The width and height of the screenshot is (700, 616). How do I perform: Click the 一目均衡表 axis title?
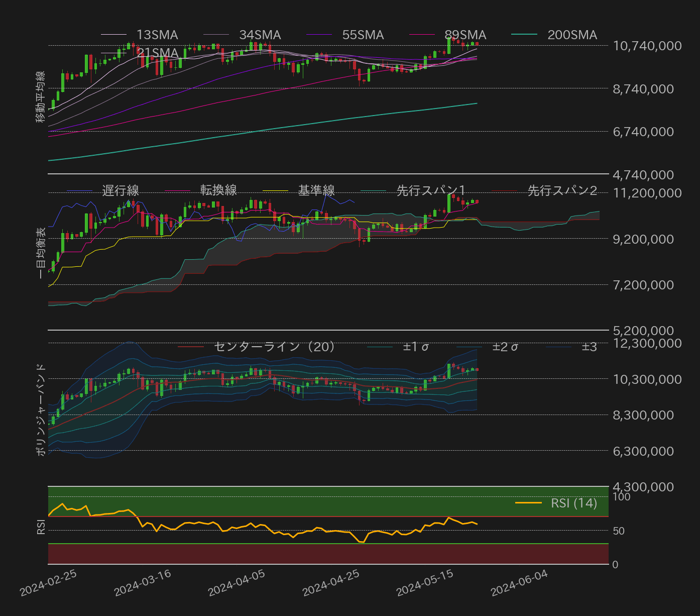coord(41,253)
